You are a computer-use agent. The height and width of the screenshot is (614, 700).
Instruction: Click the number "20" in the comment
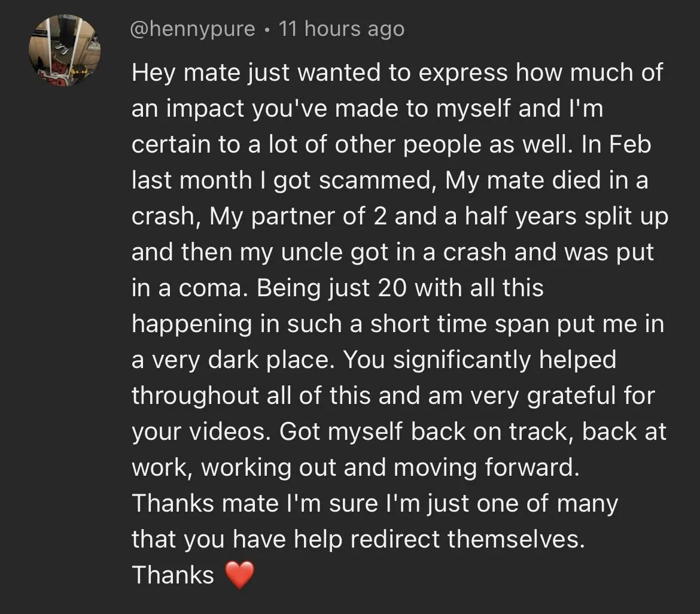click(392, 288)
